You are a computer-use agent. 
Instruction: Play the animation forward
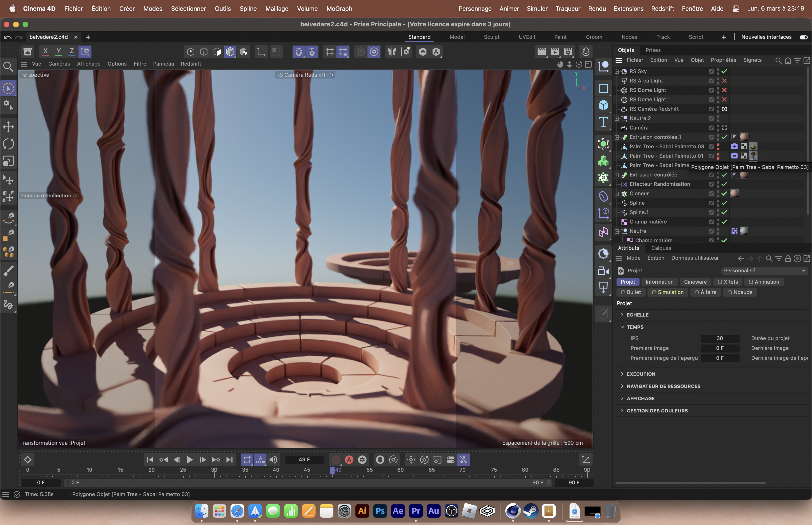189,460
